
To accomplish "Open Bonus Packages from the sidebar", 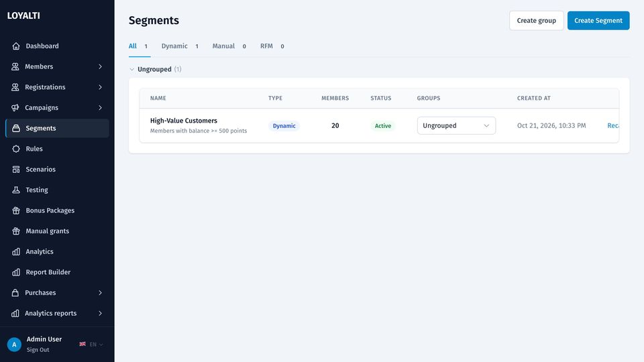I will pos(58,210).
